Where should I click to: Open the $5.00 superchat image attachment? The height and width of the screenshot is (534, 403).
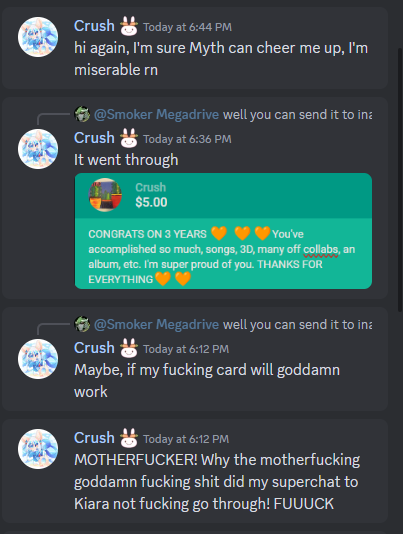tap(223, 231)
